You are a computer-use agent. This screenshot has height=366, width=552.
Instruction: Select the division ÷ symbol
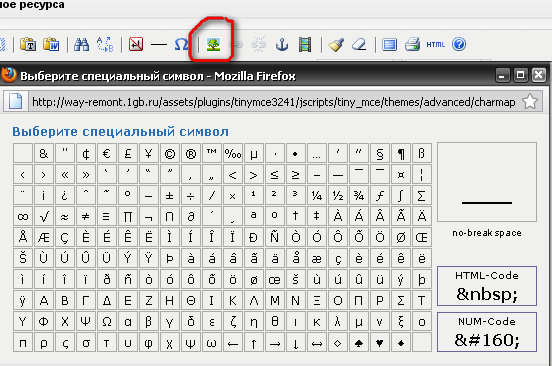tap(191, 195)
